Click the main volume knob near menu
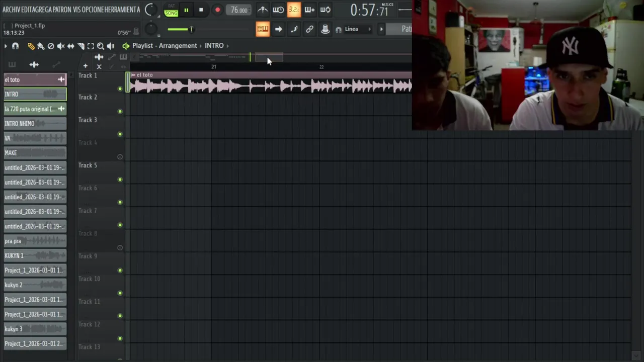Viewport: 644px width, 362px height. pyautogui.click(x=150, y=10)
